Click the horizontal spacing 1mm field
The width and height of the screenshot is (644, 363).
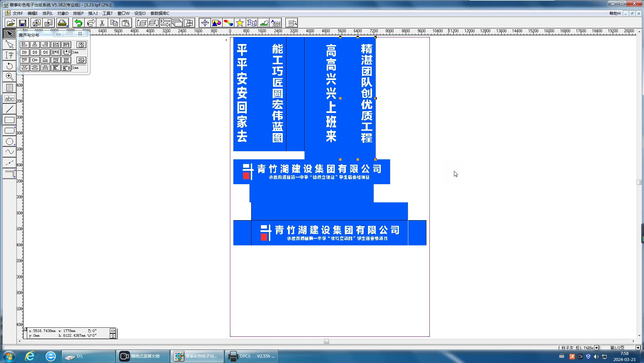point(79,52)
